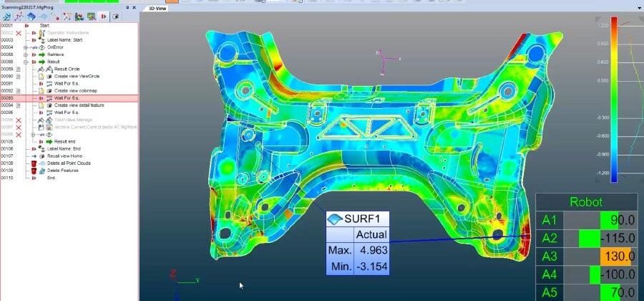Viewport: 644px width, 301px height.
Task: Click the anchor icon for Label Name: Start
Action: [42, 40]
